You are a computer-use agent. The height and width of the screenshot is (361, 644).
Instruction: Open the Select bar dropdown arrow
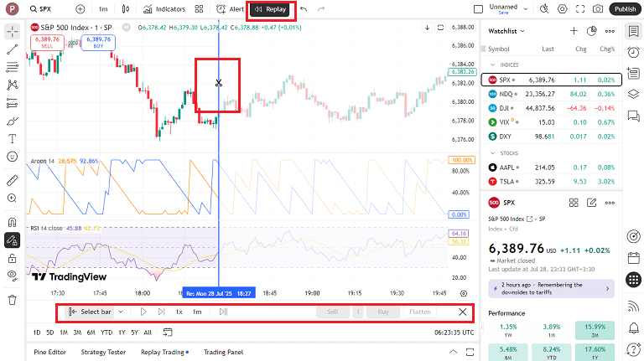[x=121, y=312]
